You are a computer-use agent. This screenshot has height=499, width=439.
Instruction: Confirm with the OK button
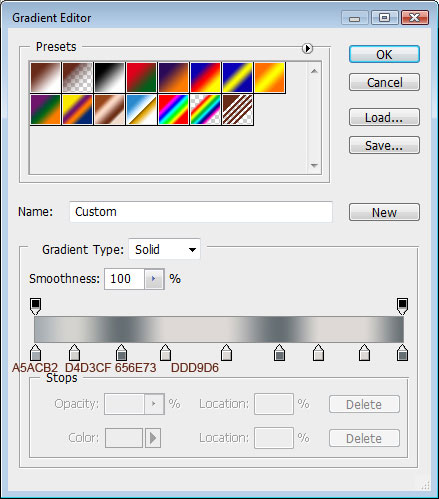tap(384, 54)
